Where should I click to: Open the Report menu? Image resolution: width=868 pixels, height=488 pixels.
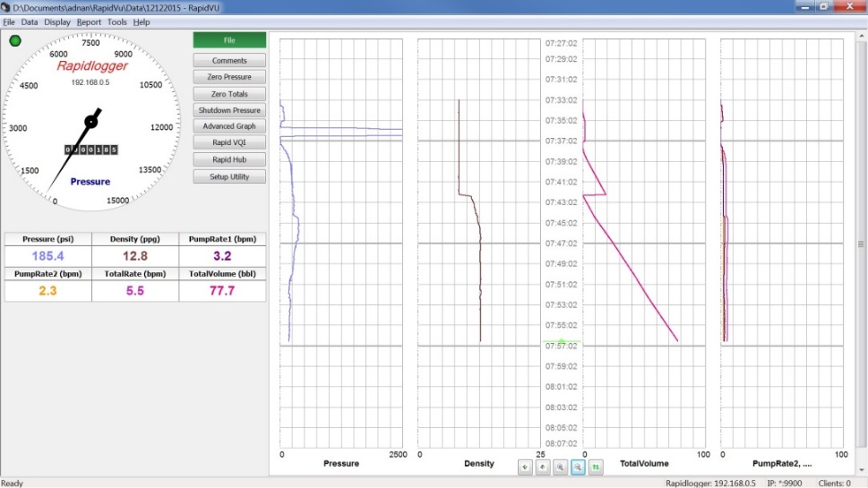89,21
